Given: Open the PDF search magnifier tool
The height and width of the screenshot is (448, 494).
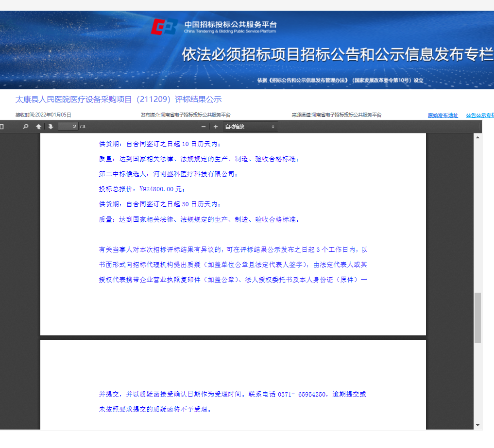Looking at the screenshot, I should (x=26, y=127).
